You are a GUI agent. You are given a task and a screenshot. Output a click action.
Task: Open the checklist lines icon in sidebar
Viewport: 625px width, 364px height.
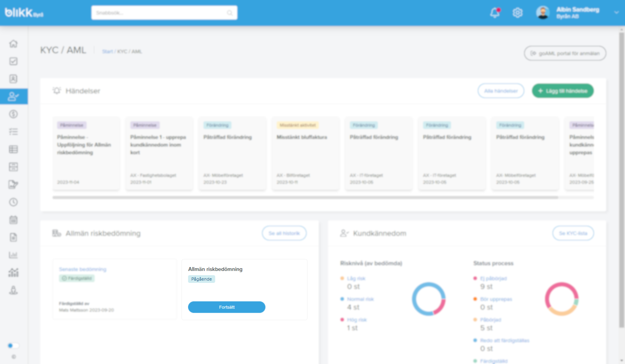point(13,132)
